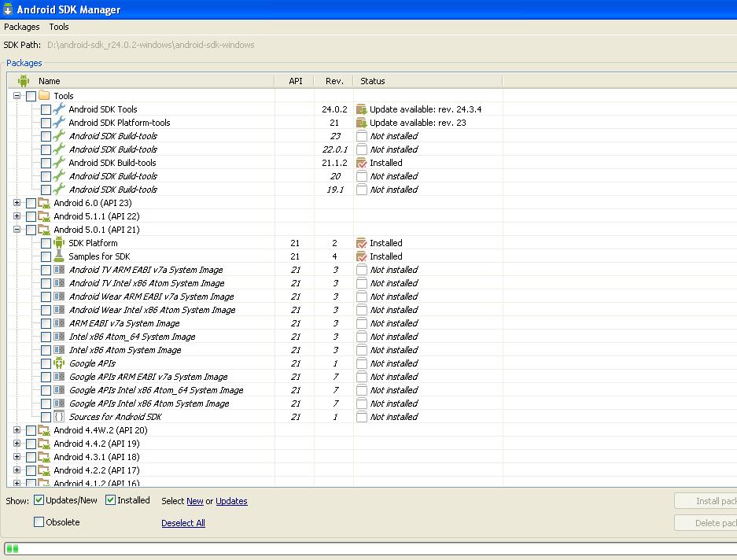The width and height of the screenshot is (737, 560).
Task: Click the progress bar at the window bottom
Action: 370,548
